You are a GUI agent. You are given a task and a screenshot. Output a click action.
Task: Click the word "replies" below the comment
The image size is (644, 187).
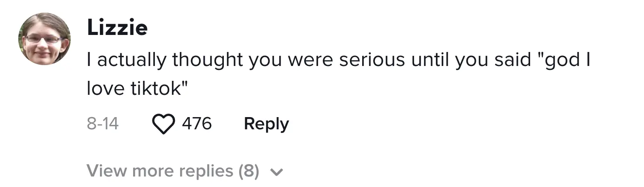click(204, 171)
